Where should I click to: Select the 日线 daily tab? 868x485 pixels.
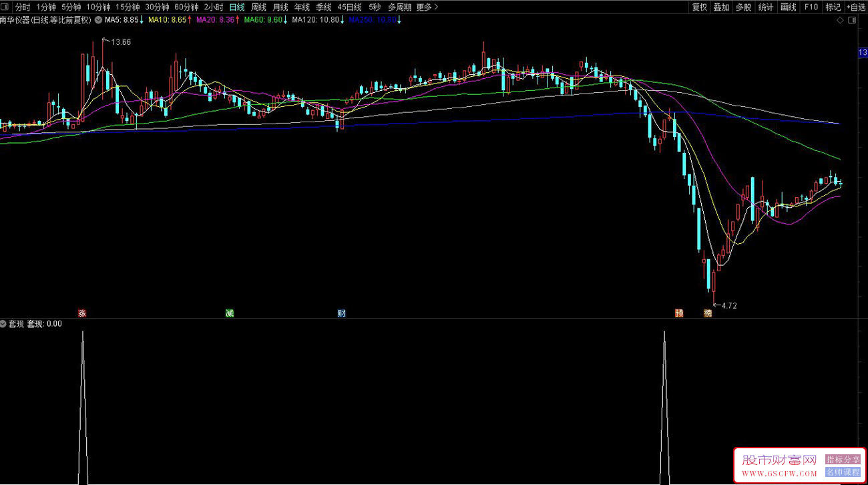pos(237,7)
